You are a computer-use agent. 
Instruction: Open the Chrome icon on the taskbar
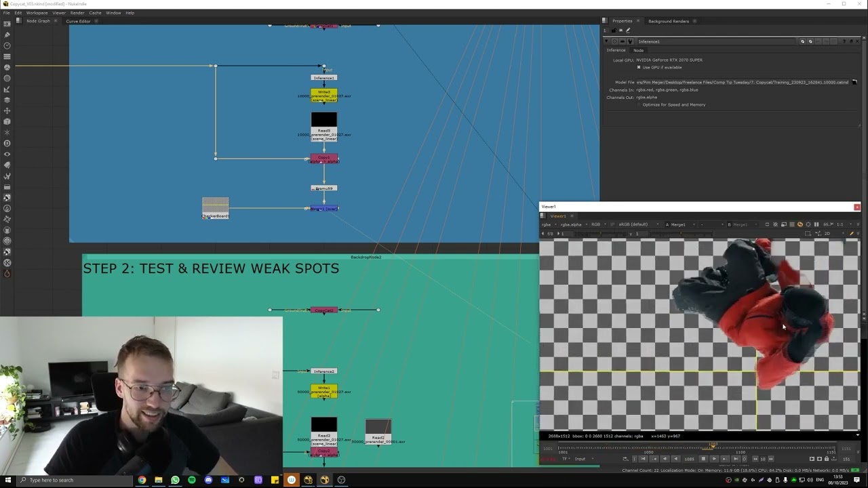point(142,480)
